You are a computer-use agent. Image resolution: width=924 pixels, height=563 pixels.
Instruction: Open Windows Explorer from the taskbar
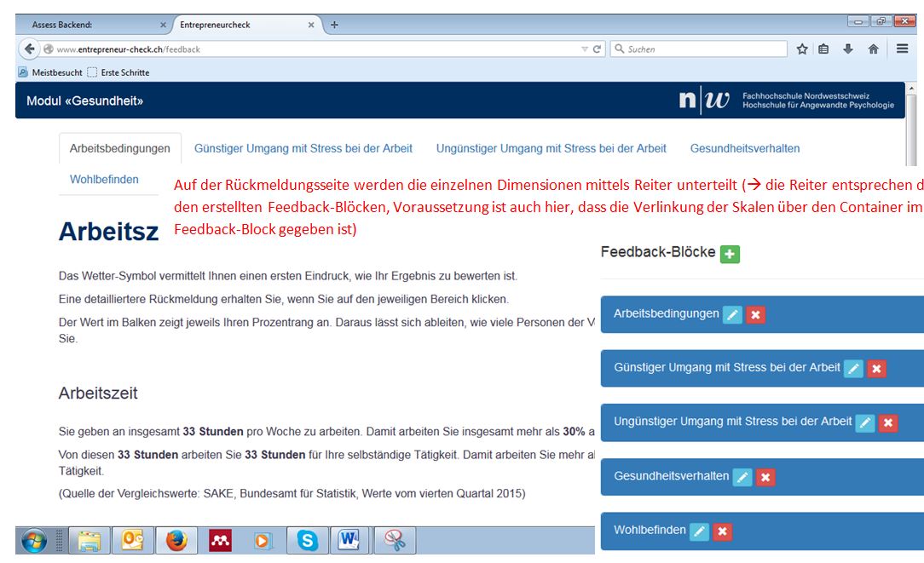click(x=90, y=541)
